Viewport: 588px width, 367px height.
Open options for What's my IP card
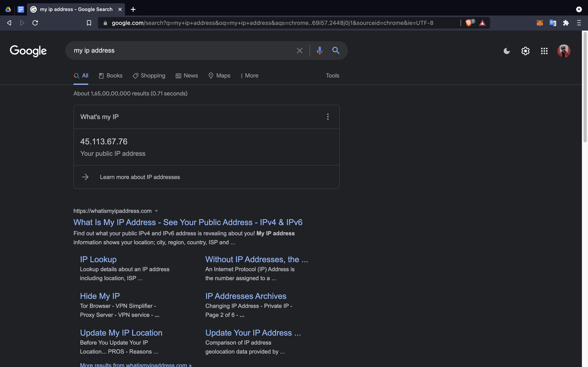pyautogui.click(x=328, y=117)
